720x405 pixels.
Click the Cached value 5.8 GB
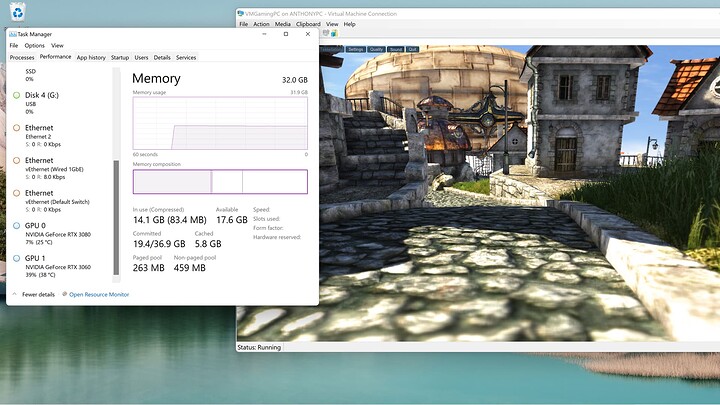(x=208, y=244)
